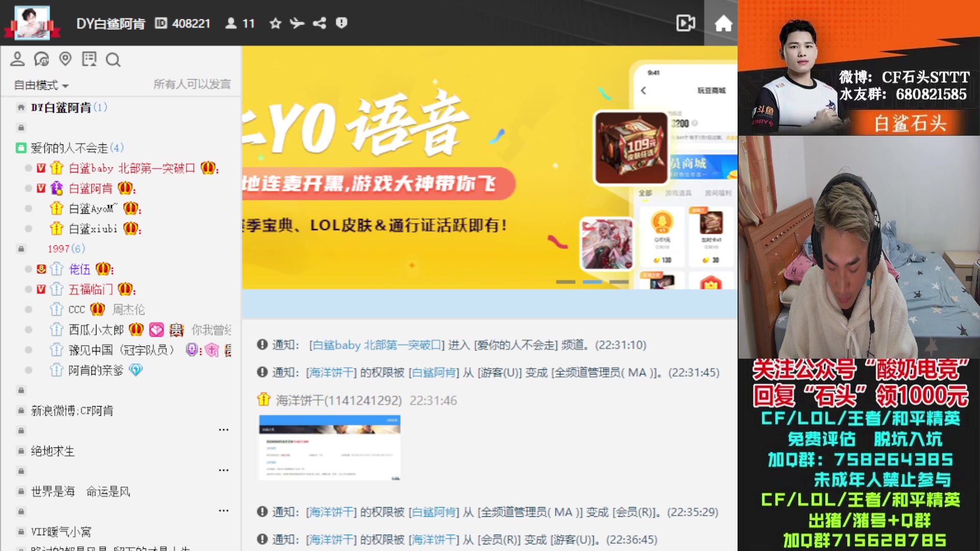Open the 绝地求生 channel
This screenshot has width=980, height=551.
coord(53,451)
